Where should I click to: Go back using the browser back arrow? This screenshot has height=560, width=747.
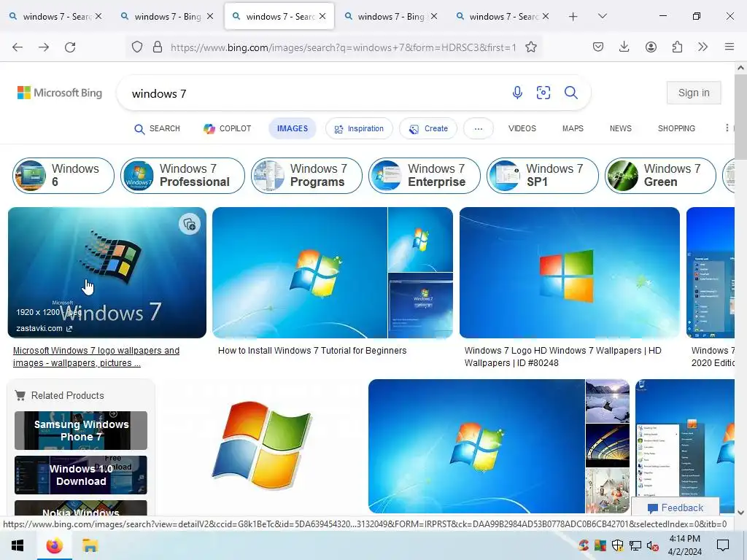18,47
